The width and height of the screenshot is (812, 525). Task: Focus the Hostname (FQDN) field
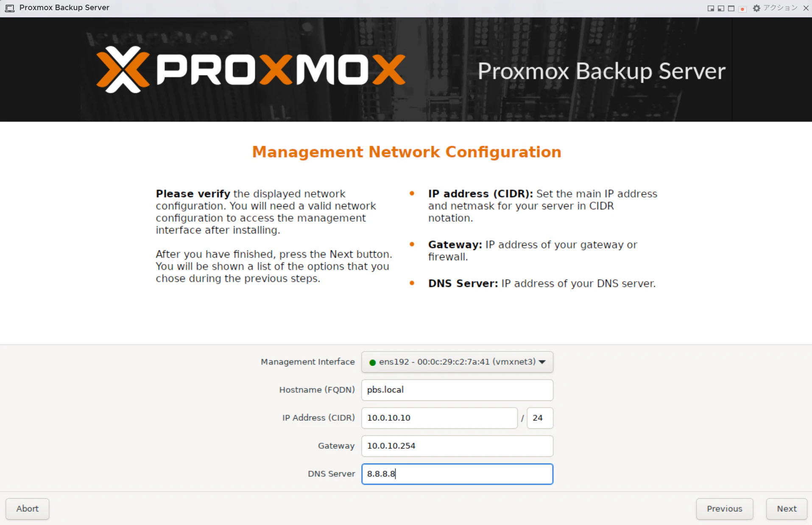(x=457, y=390)
